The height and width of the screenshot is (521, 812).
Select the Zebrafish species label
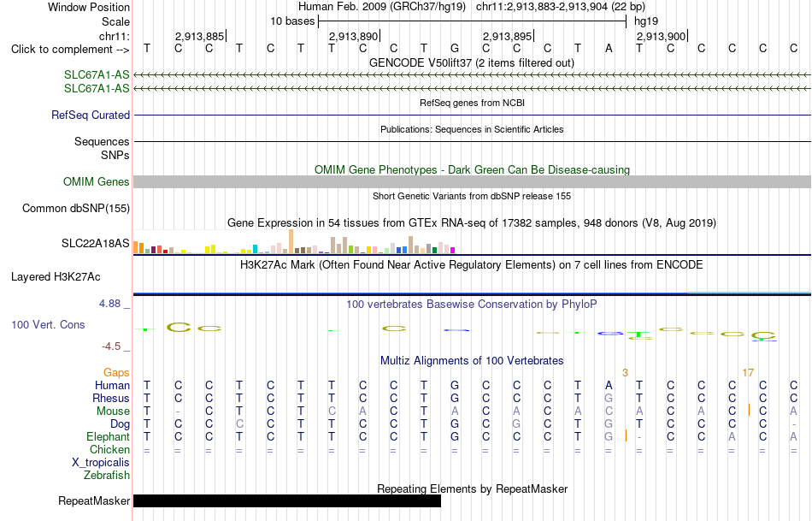tap(107, 475)
